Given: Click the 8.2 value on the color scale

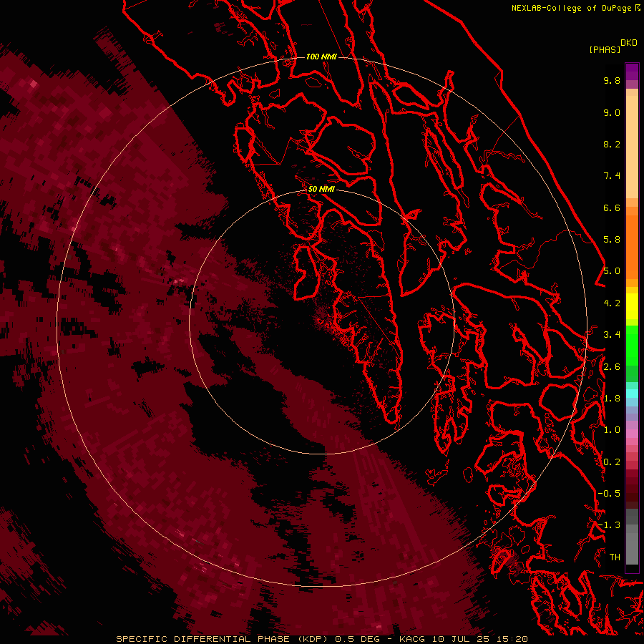Looking at the screenshot, I should 612,144.
